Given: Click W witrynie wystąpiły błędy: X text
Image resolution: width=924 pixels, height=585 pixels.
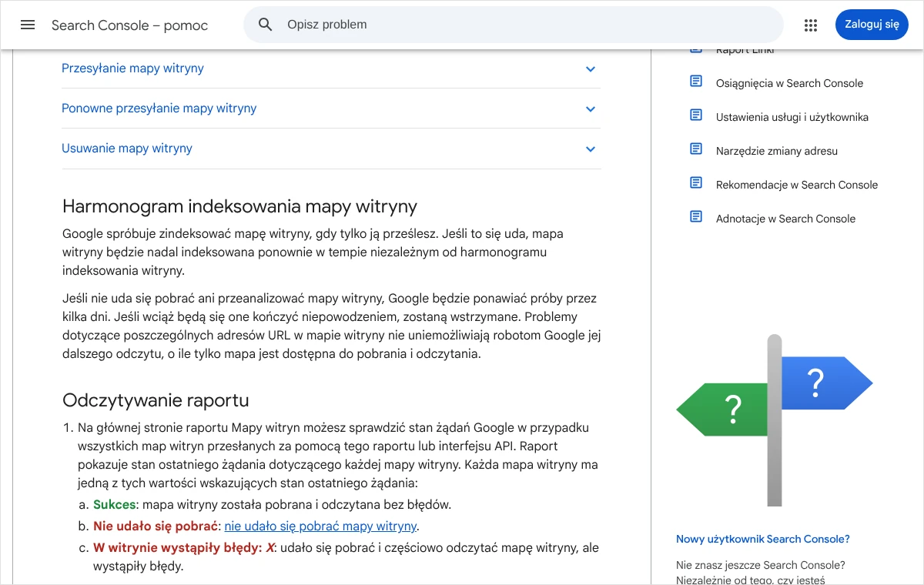Looking at the screenshot, I should (x=183, y=548).
